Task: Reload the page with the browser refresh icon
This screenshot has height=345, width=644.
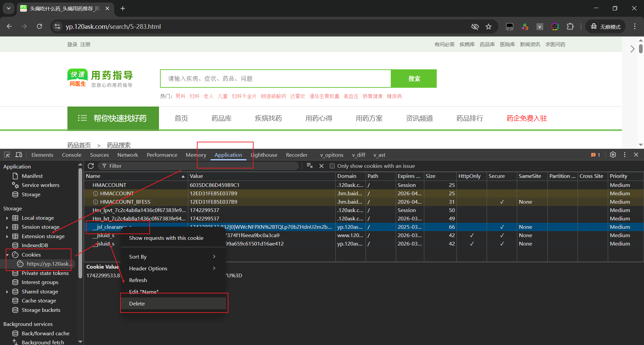Action: (x=40, y=26)
